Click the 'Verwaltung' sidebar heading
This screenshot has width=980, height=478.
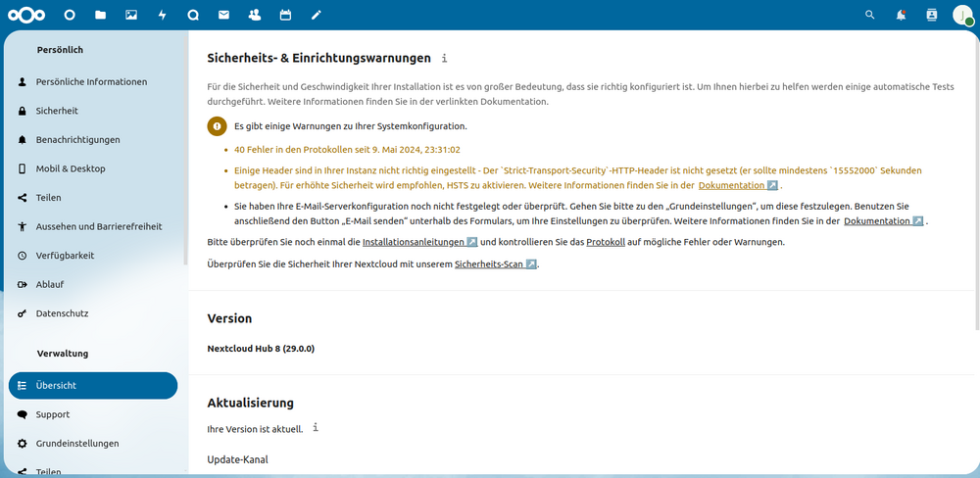pos(63,354)
